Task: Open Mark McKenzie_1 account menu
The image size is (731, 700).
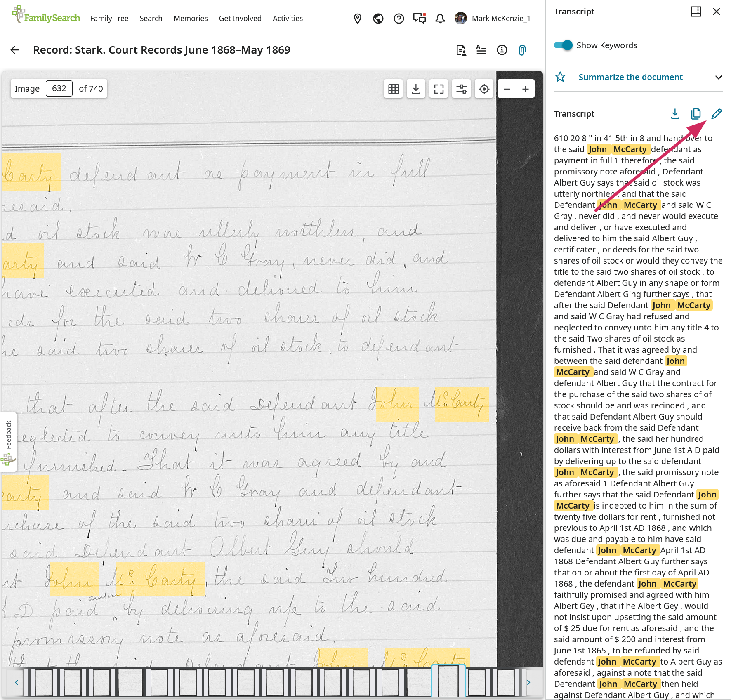Action: pos(493,19)
